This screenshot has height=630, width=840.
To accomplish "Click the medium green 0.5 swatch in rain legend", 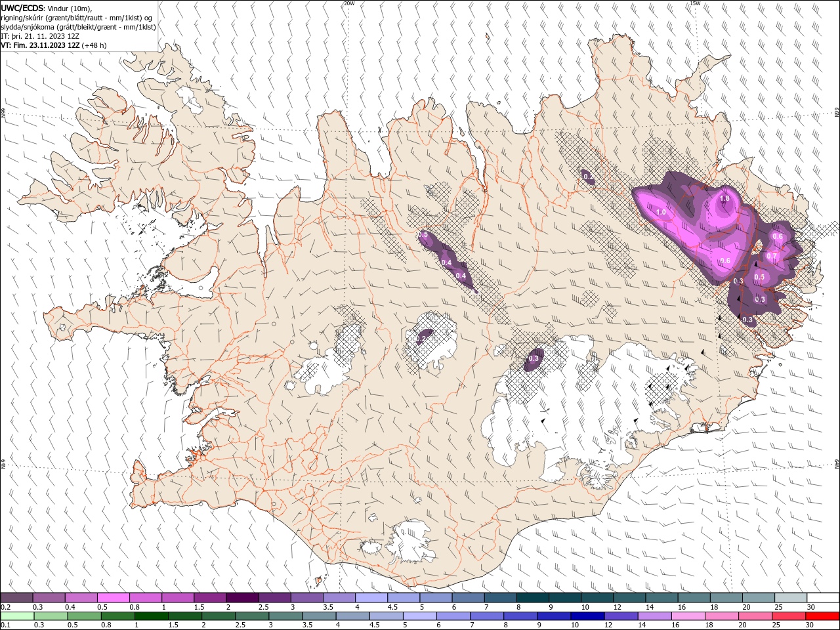I will coord(85,616).
